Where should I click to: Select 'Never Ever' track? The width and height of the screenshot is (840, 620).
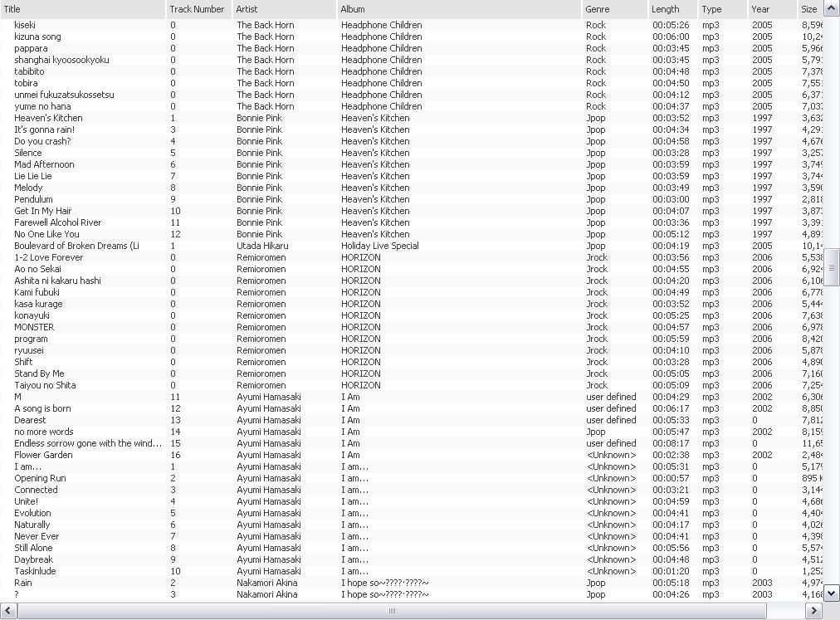pyautogui.click(x=37, y=536)
